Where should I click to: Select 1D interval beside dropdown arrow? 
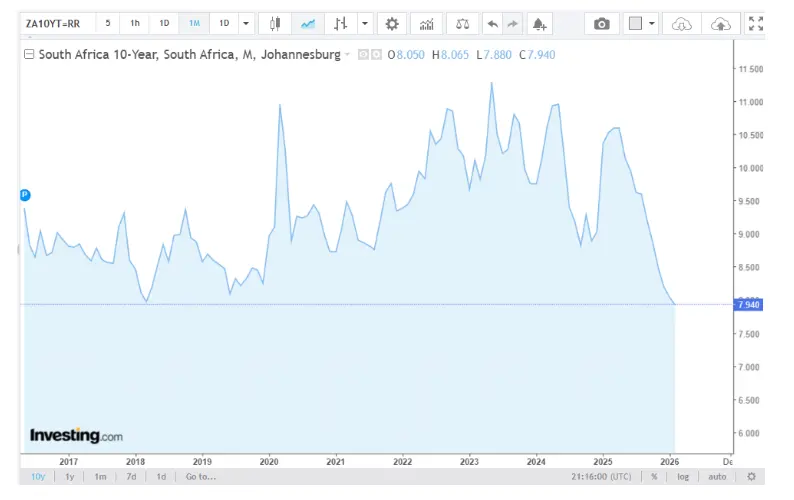[x=224, y=23]
